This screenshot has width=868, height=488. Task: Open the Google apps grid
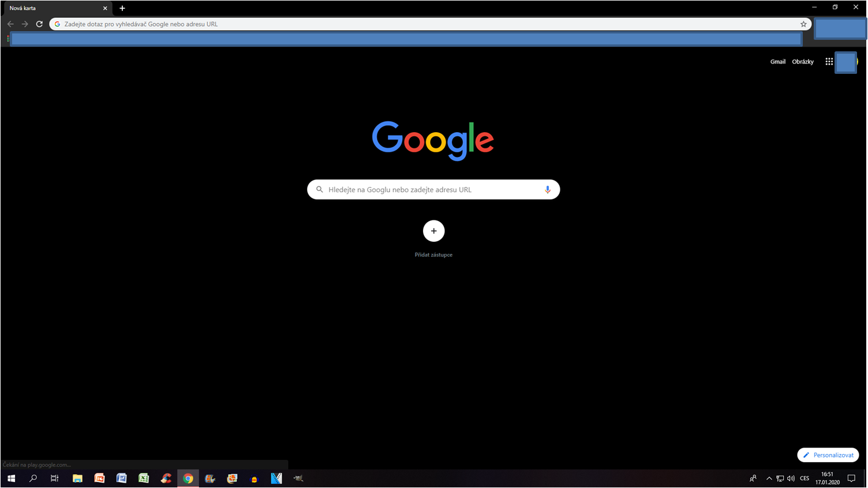click(829, 62)
